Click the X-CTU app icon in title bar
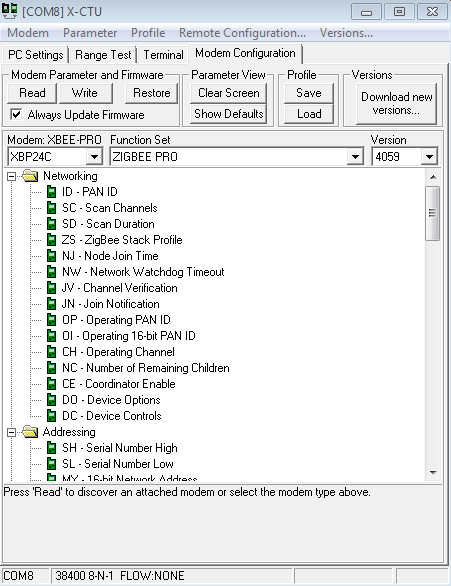451x586 pixels. pyautogui.click(x=9, y=11)
